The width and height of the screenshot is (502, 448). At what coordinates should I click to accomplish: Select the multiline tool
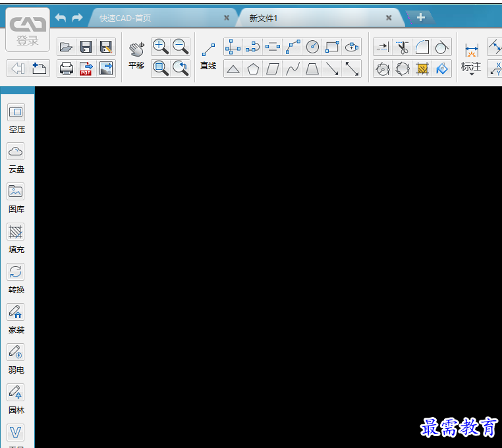click(x=273, y=47)
